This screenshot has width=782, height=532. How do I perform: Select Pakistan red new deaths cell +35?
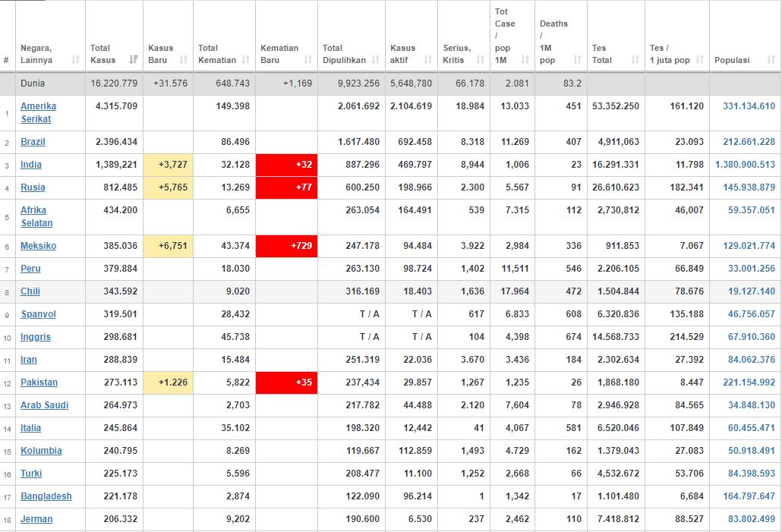[x=287, y=383]
